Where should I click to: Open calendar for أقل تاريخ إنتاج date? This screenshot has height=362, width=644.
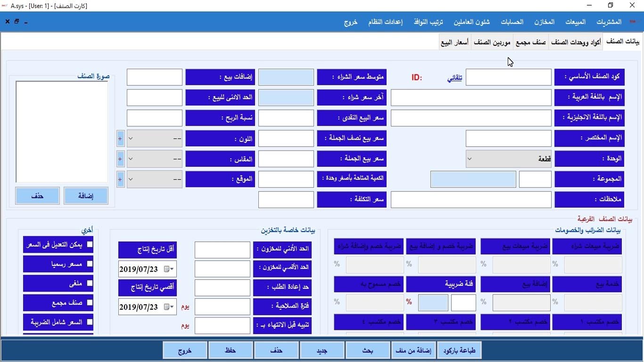pyautogui.click(x=168, y=269)
